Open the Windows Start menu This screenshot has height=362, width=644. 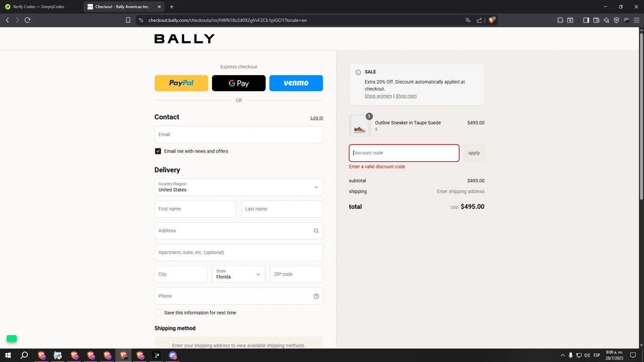point(8,355)
